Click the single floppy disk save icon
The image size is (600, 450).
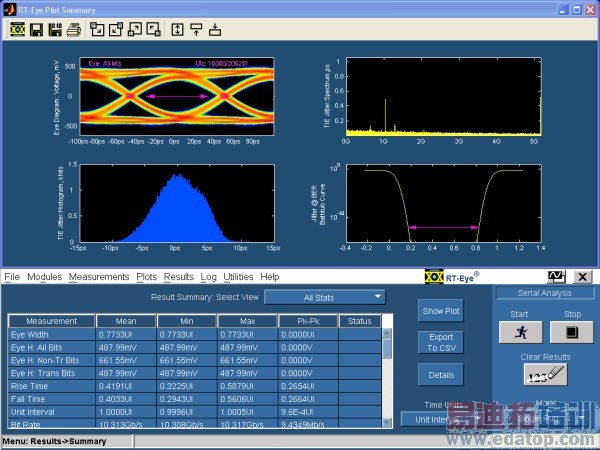pos(37,28)
